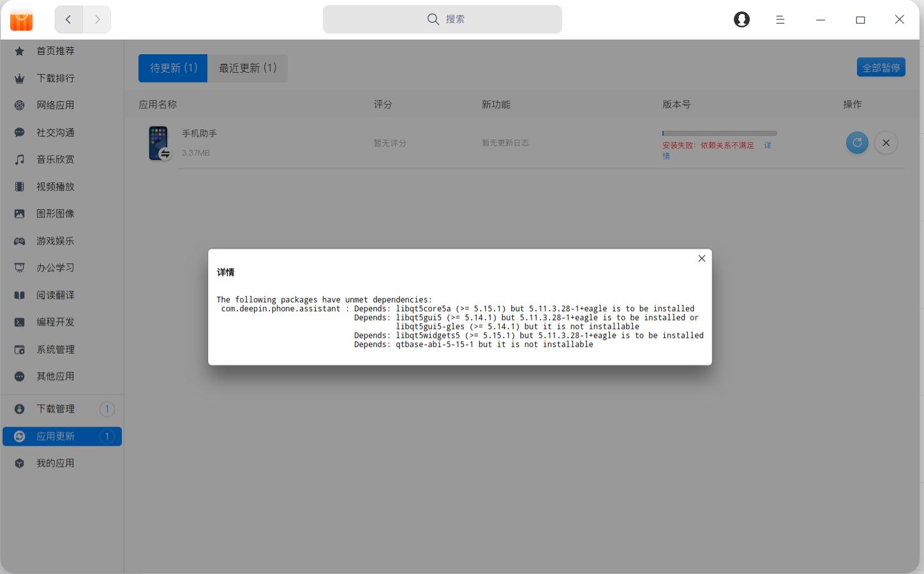Image resolution: width=924 pixels, height=574 pixels.
Task: Select the 网络应用 category
Action: pos(61,105)
